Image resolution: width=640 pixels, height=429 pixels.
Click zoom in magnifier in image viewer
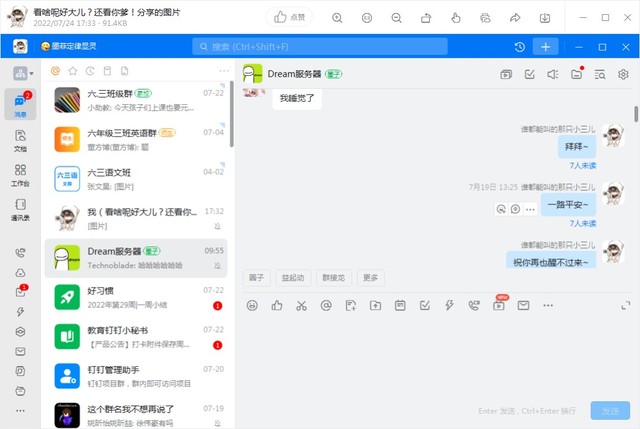click(x=337, y=18)
